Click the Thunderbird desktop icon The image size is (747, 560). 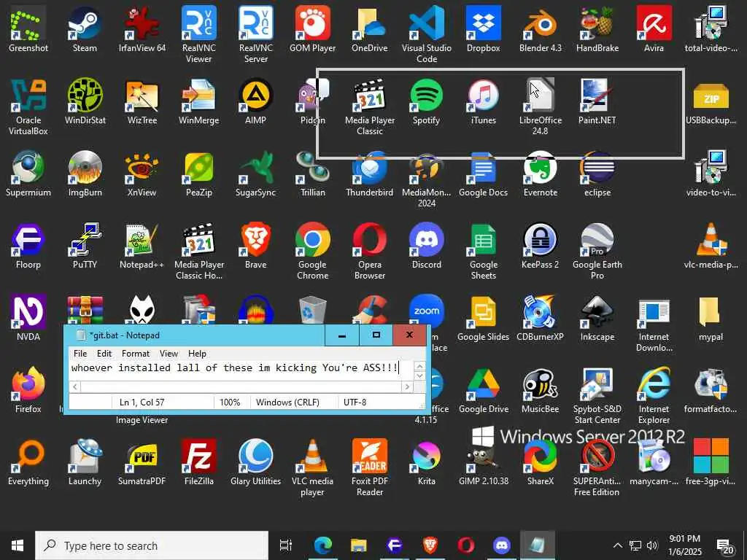pos(369,174)
